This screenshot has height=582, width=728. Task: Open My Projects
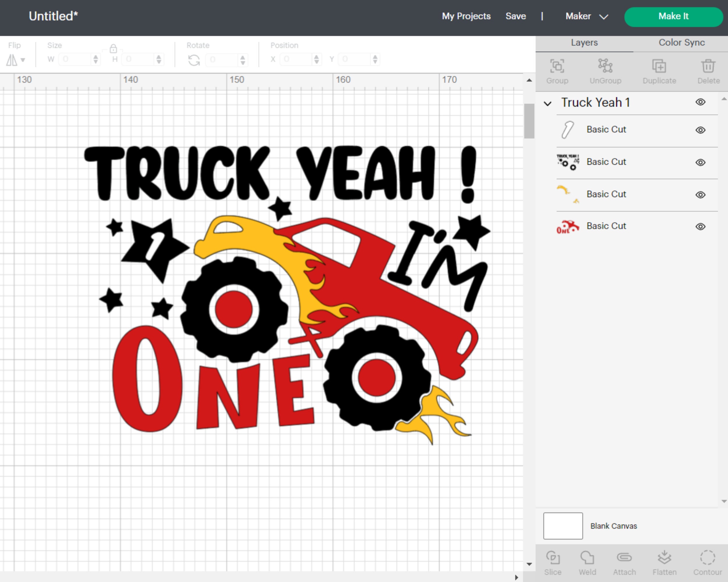click(x=466, y=16)
